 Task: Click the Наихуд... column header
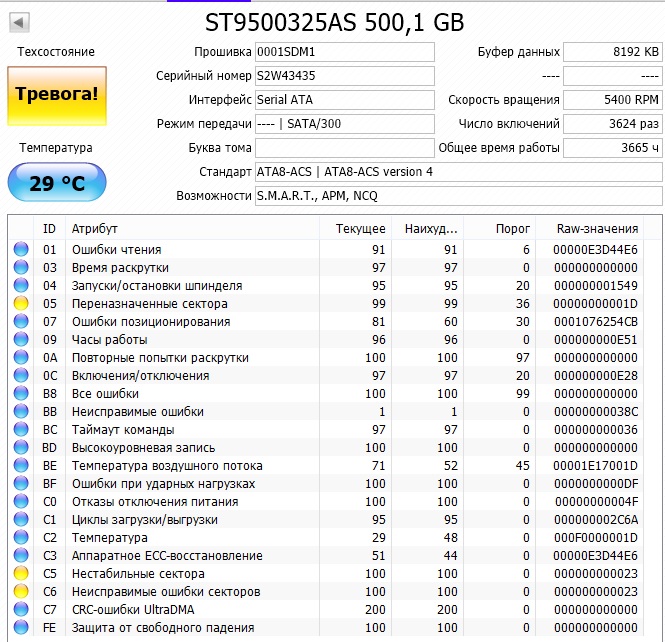pyautogui.click(x=428, y=229)
